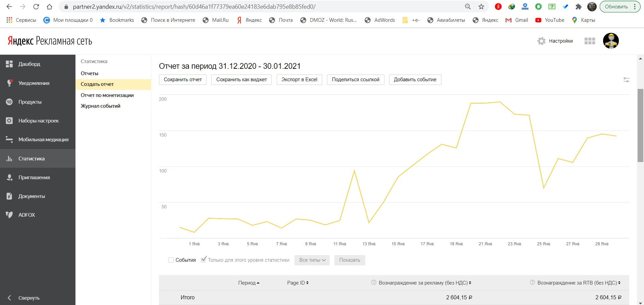Select 'Создать отчет' in statistics menu
The height and width of the screenshot is (305, 644).
click(113, 84)
